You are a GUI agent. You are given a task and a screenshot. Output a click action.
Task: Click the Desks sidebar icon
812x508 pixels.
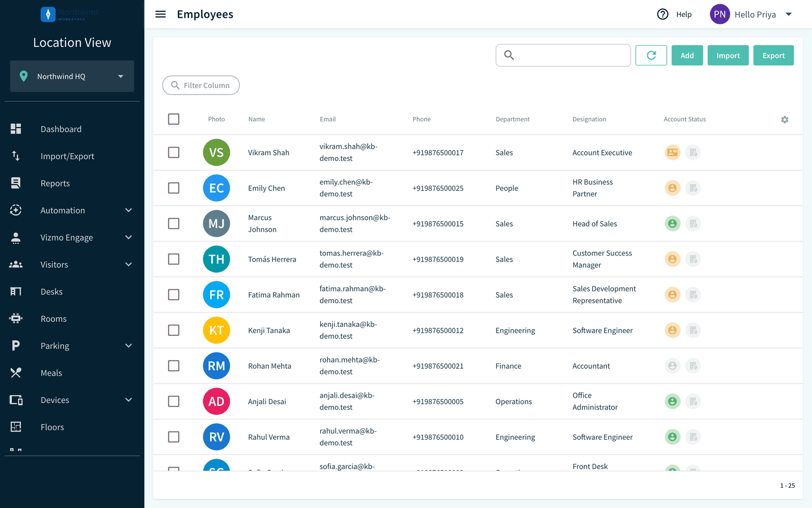[x=16, y=292]
